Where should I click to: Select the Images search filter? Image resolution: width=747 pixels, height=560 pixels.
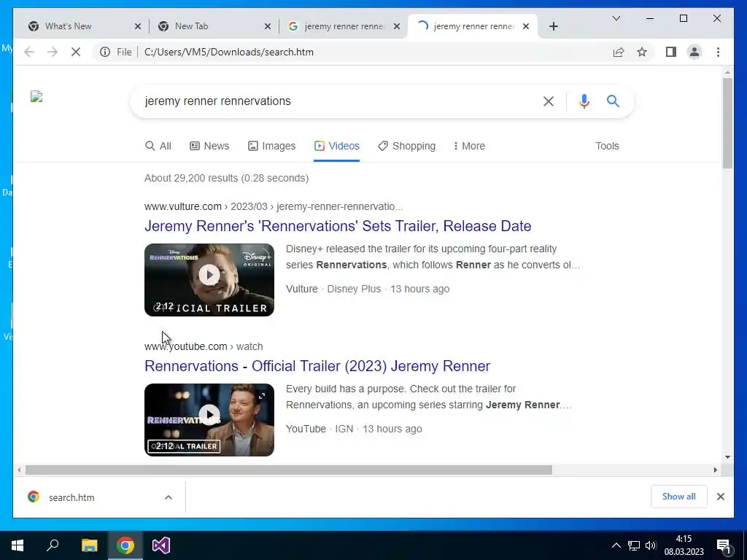[271, 146]
